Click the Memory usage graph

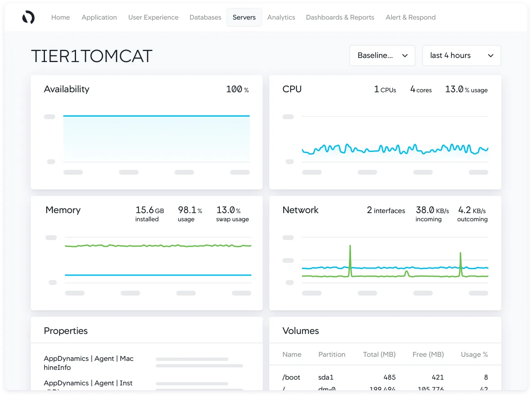[158, 245]
